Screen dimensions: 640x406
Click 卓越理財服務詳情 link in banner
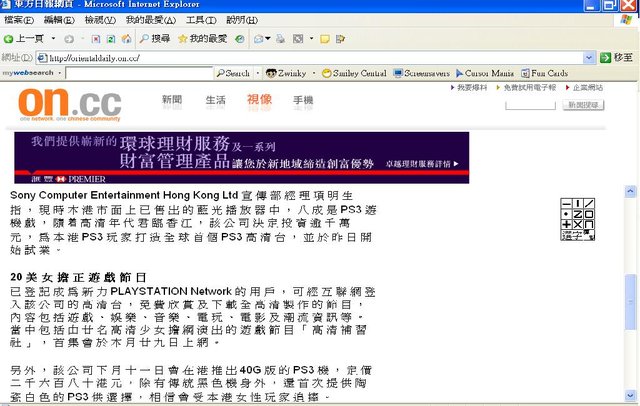pos(422,164)
